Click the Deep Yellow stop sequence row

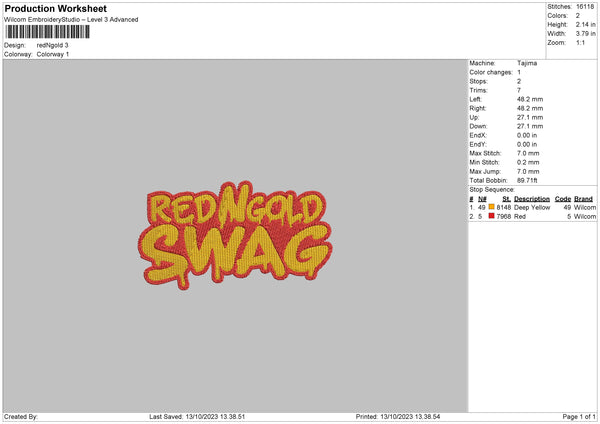click(533, 207)
